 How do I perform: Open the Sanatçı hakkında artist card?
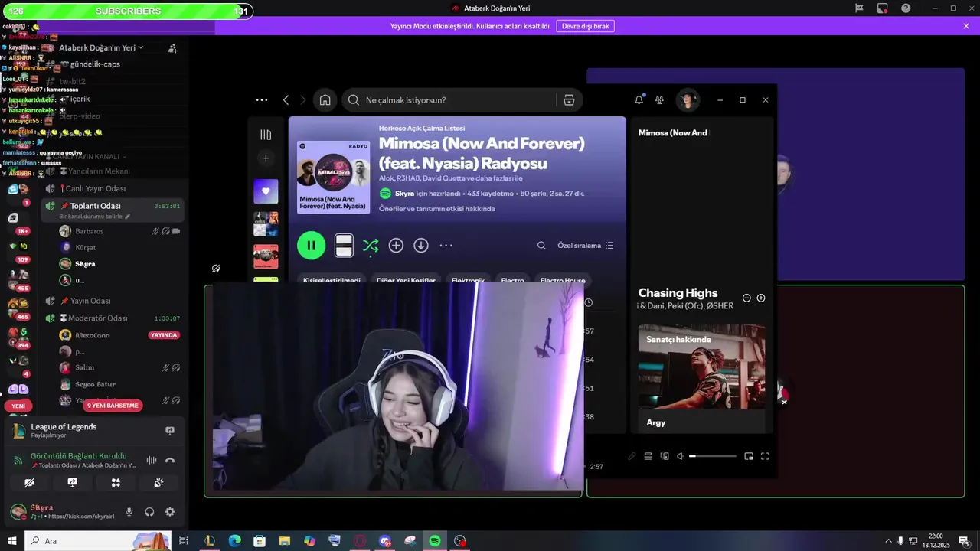(701, 379)
